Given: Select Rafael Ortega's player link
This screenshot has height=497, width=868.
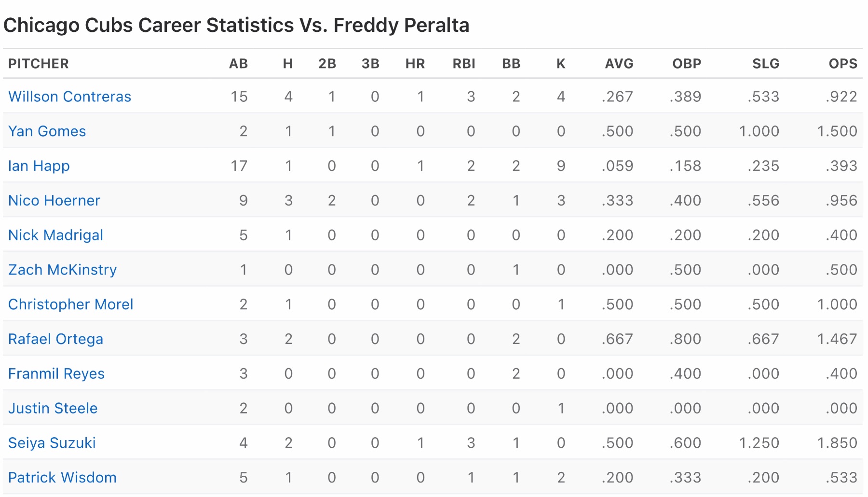Looking at the screenshot, I should coord(55,339).
